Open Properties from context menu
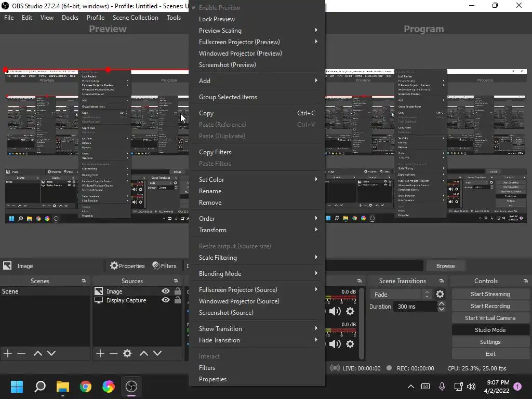The height and width of the screenshot is (399, 532). point(257,379)
